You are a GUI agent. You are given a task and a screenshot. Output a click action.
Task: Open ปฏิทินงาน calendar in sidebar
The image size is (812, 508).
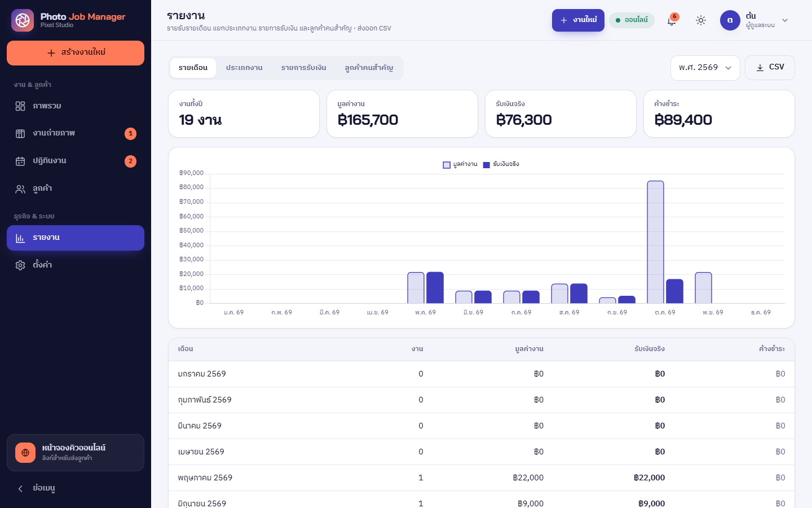[76, 161]
